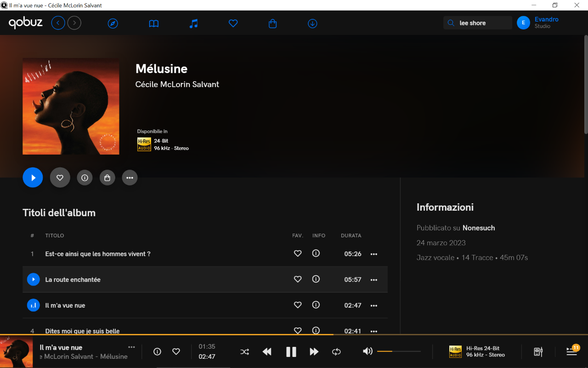This screenshot has width=588, height=368.
Task: Adjust the volume slider in the player
Action: [399, 351]
